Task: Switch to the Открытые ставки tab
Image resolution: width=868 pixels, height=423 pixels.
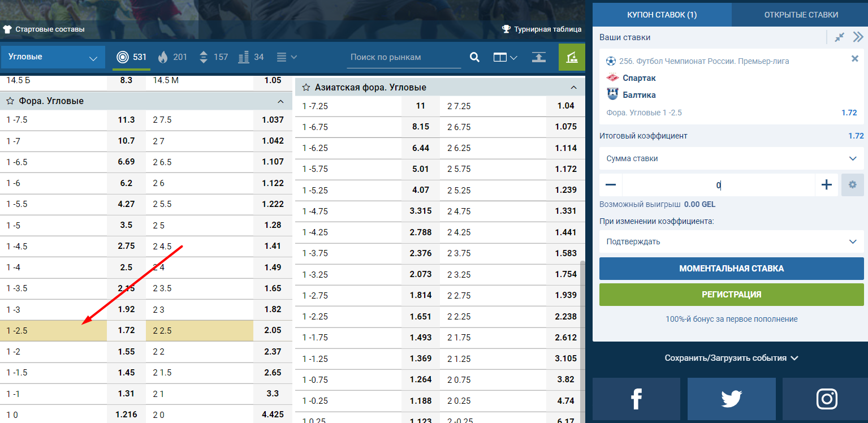Action: point(801,15)
